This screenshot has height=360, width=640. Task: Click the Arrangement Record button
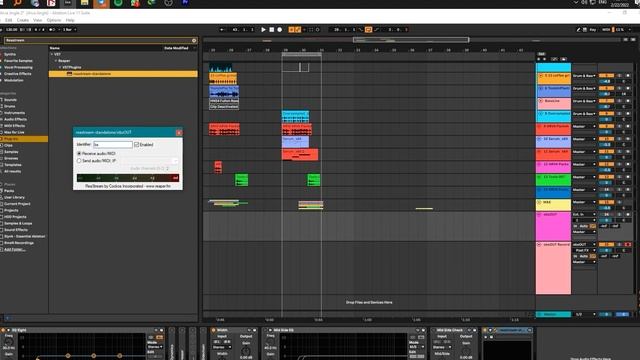[280, 29]
